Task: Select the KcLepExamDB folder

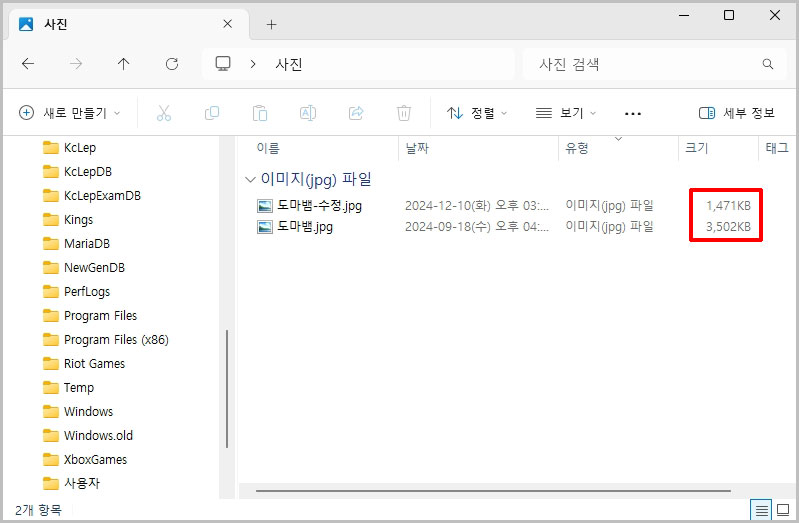Action: [92, 196]
